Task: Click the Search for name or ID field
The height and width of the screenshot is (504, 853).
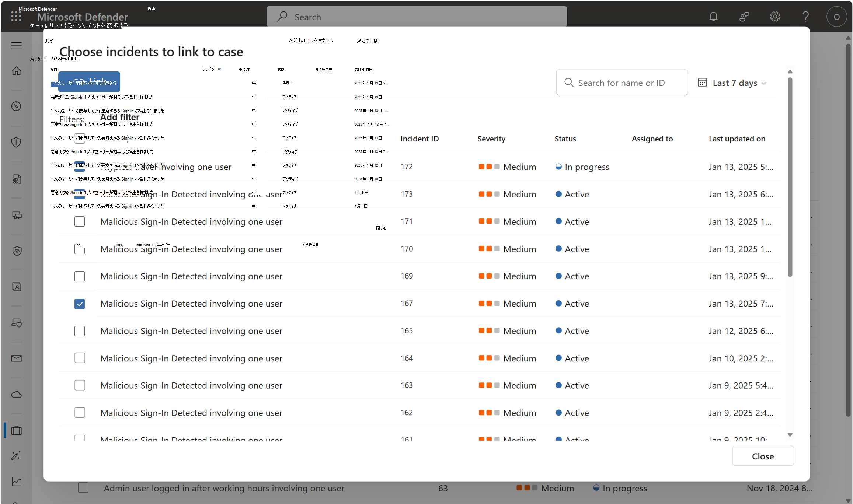Action: tap(622, 83)
